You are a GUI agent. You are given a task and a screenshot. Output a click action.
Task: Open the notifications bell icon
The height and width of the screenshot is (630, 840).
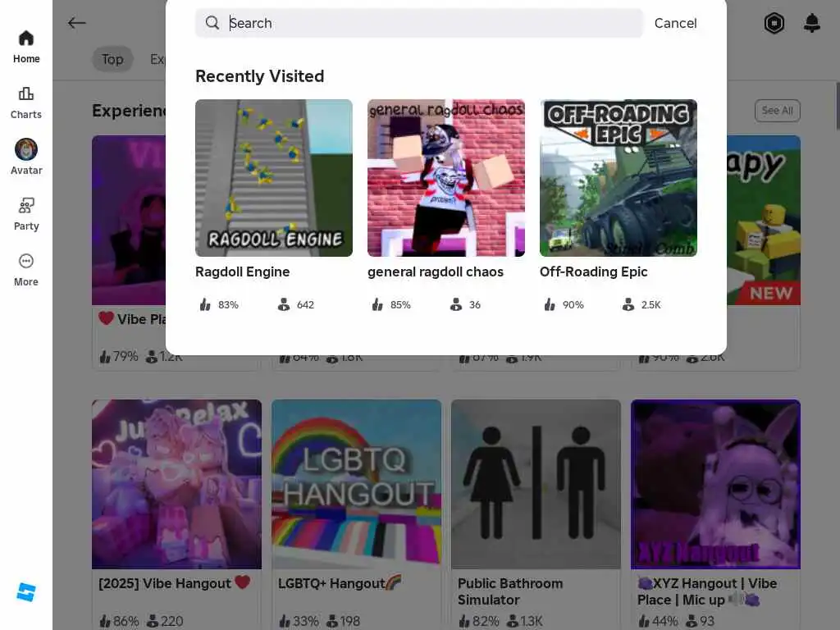811,23
